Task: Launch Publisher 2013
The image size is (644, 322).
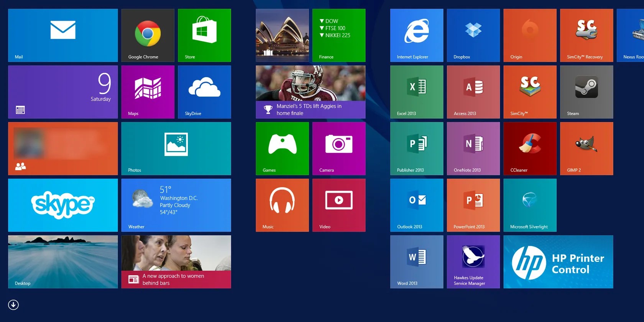Action: tap(417, 149)
